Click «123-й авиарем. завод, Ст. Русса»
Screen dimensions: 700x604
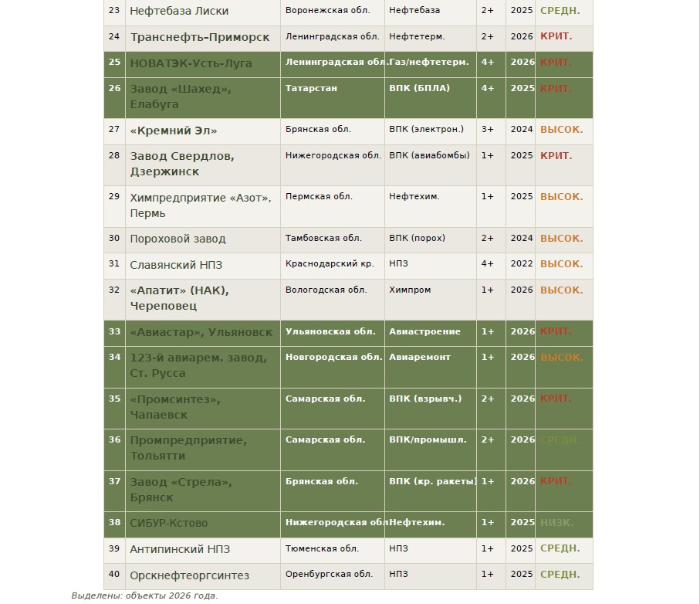[198, 365]
